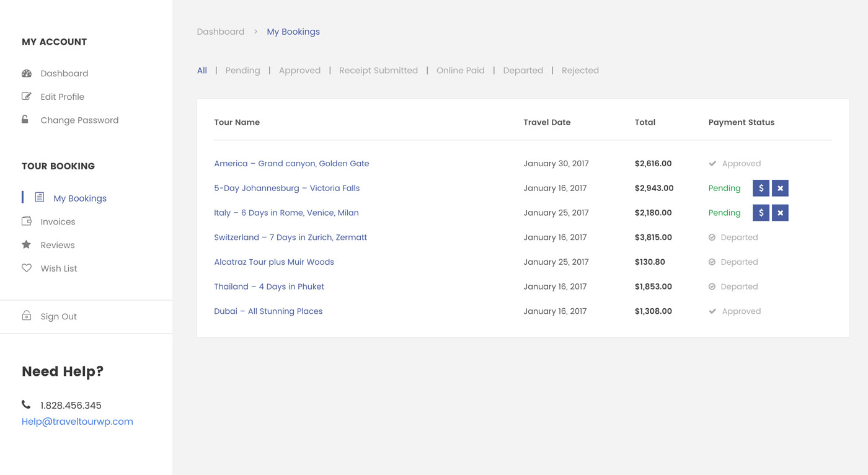The width and height of the screenshot is (868, 475).
Task: Click the Change Password lock icon
Action: point(25,120)
